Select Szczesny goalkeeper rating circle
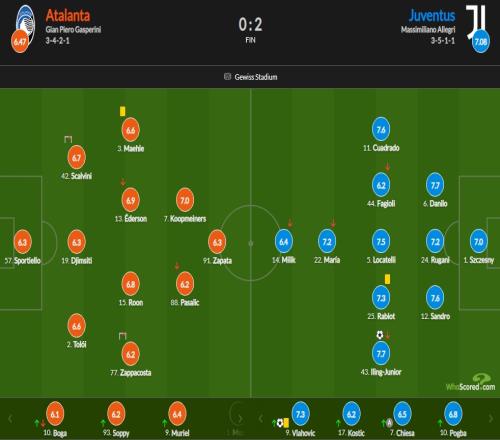The height and width of the screenshot is (440, 500). pos(479,241)
